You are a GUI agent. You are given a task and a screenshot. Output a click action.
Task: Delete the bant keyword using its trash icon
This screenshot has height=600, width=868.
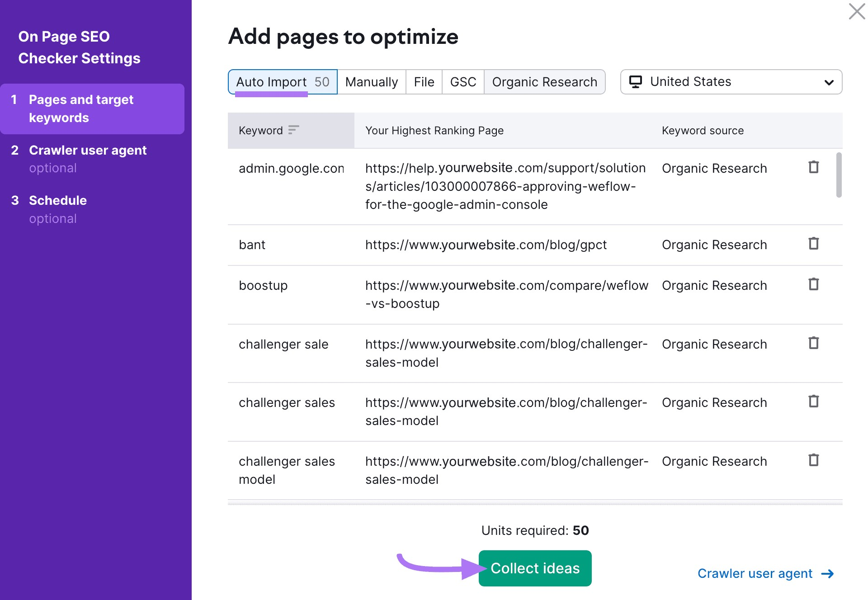pos(813,244)
